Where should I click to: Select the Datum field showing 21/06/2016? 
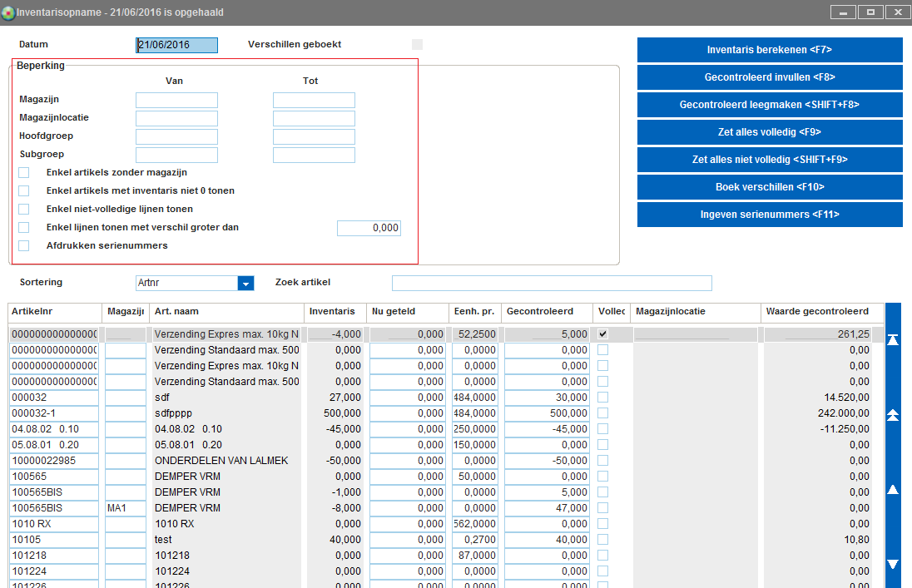pyautogui.click(x=176, y=45)
